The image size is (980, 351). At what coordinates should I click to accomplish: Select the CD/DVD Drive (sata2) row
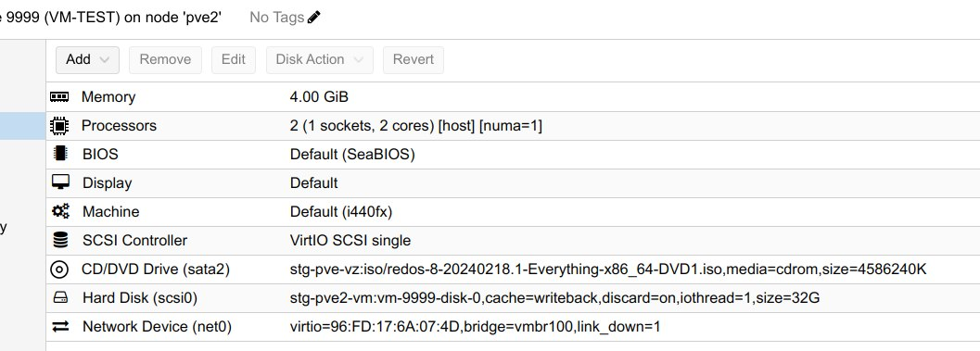click(513, 270)
